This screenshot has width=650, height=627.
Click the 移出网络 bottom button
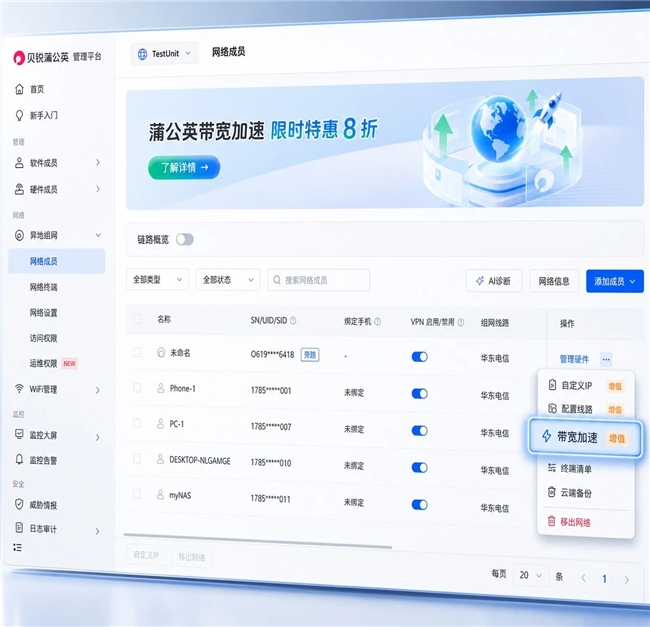(x=192, y=557)
